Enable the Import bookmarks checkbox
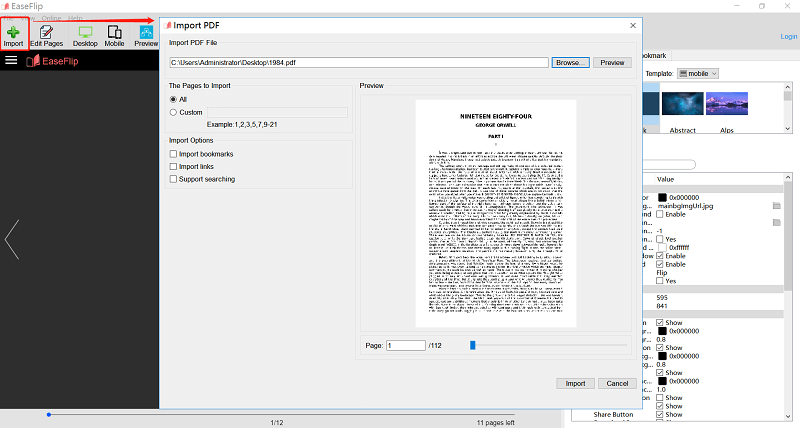 coord(173,154)
